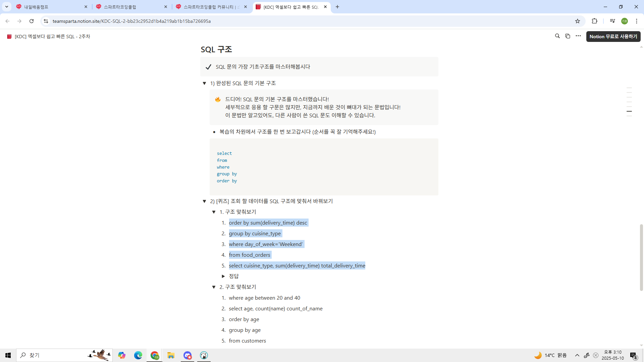Close the 스파르타코딩클럽 tab

coord(166,7)
